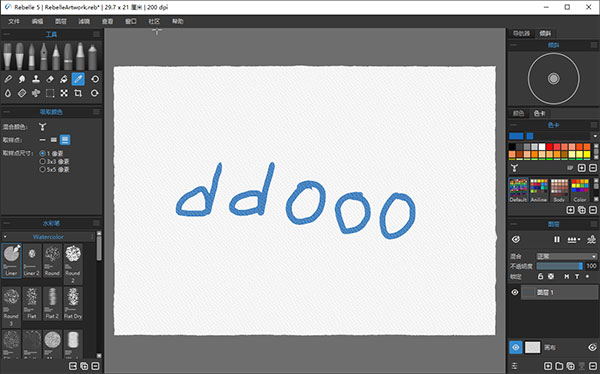Click the pause diffusion icon in layers panel
Image resolution: width=600 pixels, height=374 pixels.
pos(557,239)
